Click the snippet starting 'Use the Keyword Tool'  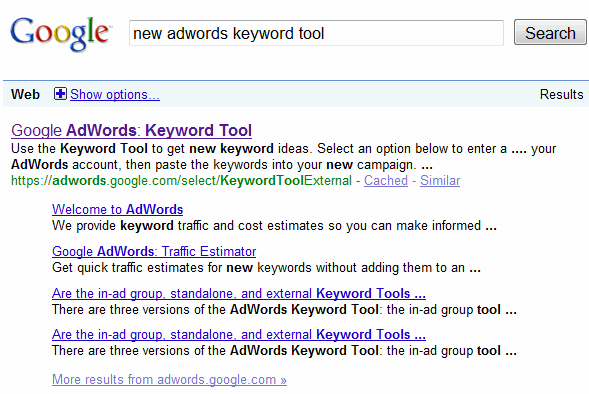point(284,149)
